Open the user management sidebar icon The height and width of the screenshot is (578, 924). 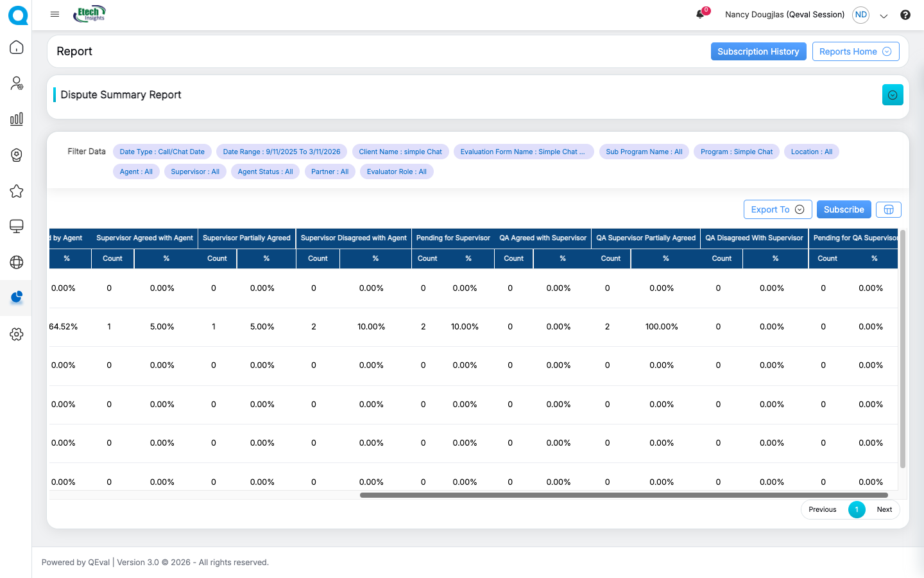pyautogui.click(x=17, y=83)
